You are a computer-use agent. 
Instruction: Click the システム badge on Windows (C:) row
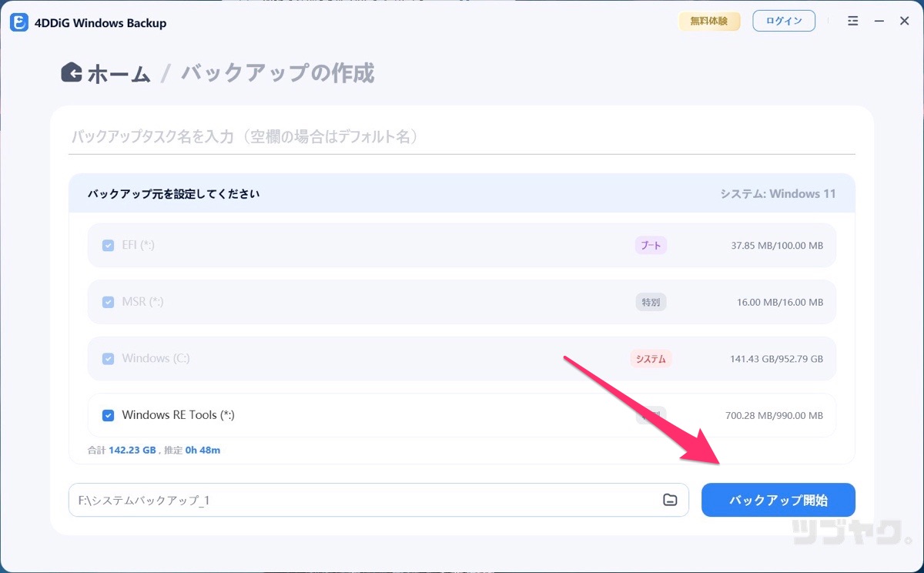[x=651, y=358]
